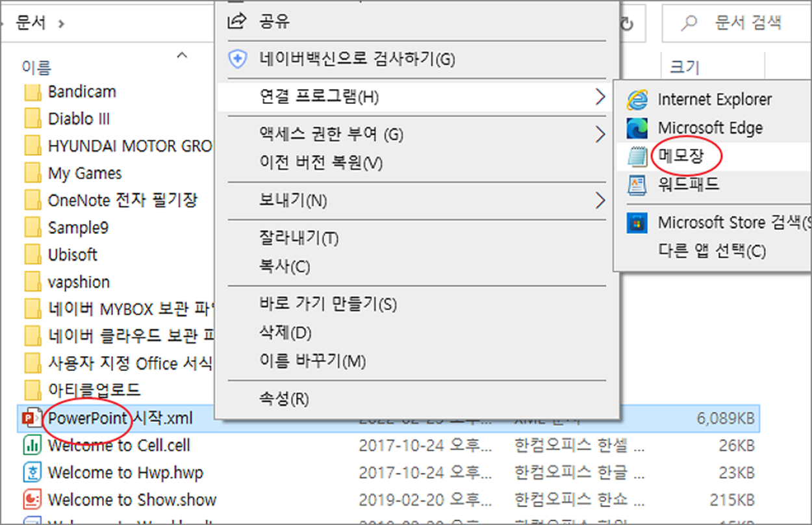Click the 23KB size cell

coord(737,474)
